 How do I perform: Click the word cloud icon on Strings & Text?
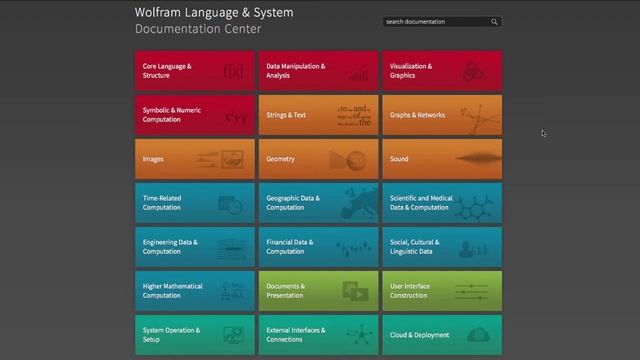point(354,116)
